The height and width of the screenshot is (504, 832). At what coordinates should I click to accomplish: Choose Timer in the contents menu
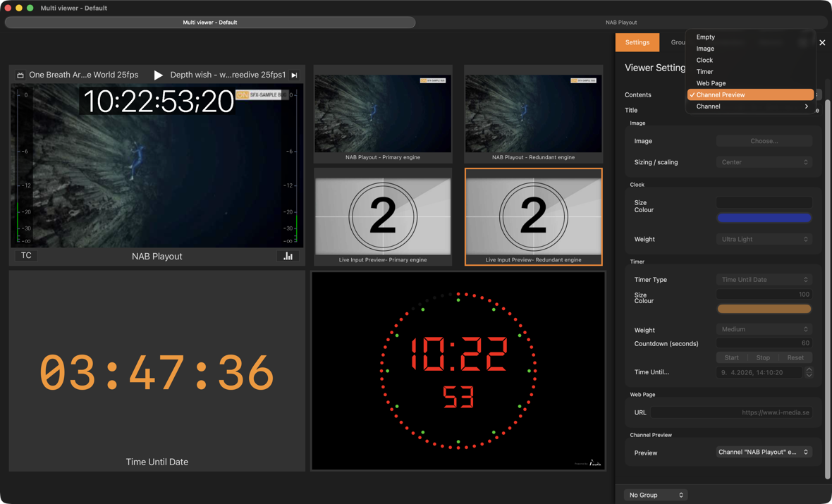[x=704, y=71]
